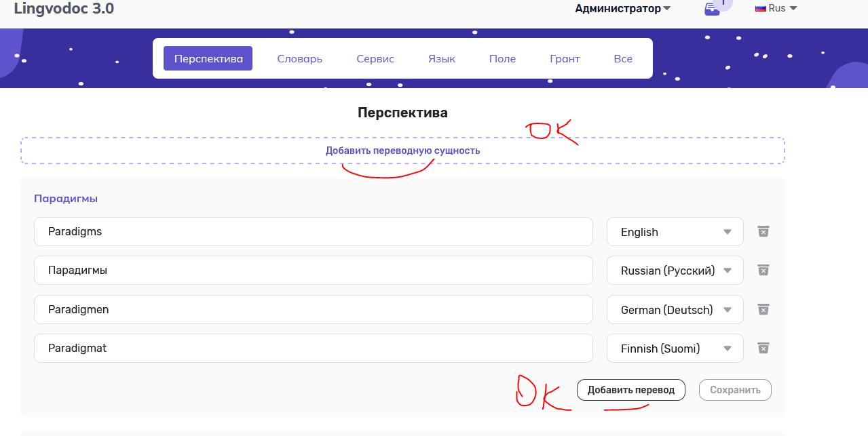Open the Russian (Русский) language dropdown
868x436 pixels.
pyautogui.click(x=675, y=270)
